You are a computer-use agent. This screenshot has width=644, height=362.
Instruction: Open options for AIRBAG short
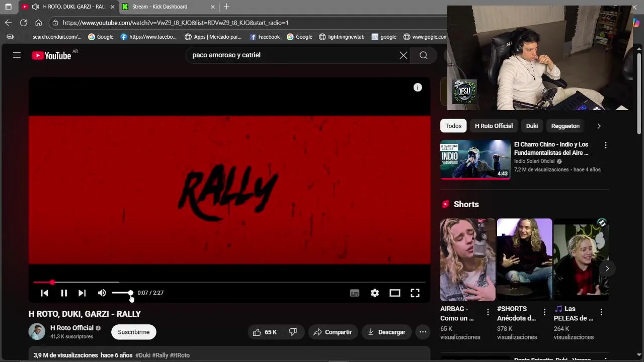tap(488, 312)
